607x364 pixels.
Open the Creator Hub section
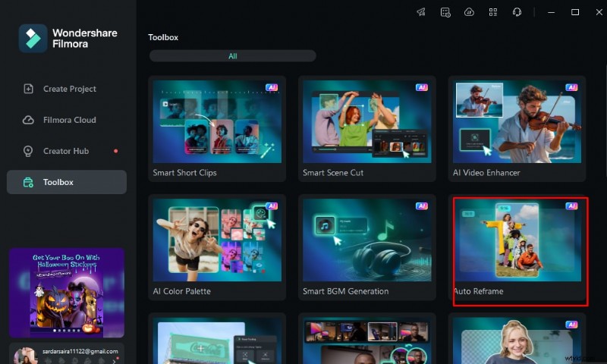click(x=67, y=151)
